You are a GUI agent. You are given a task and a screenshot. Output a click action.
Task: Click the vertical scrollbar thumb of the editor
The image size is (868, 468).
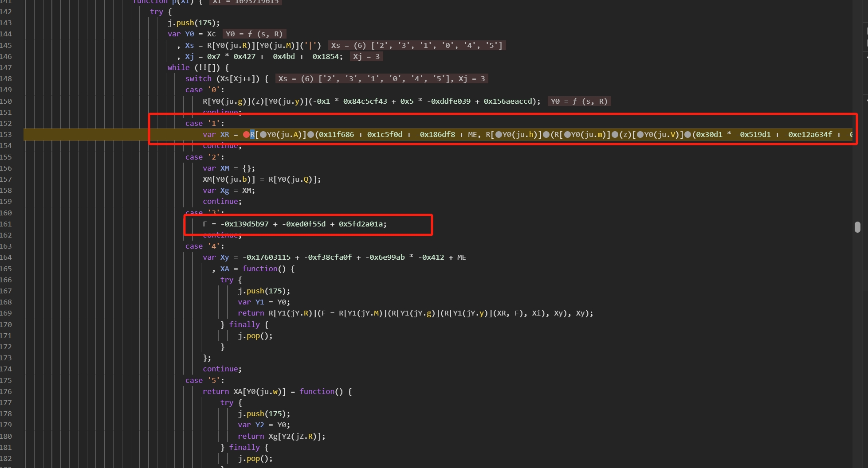(x=857, y=227)
